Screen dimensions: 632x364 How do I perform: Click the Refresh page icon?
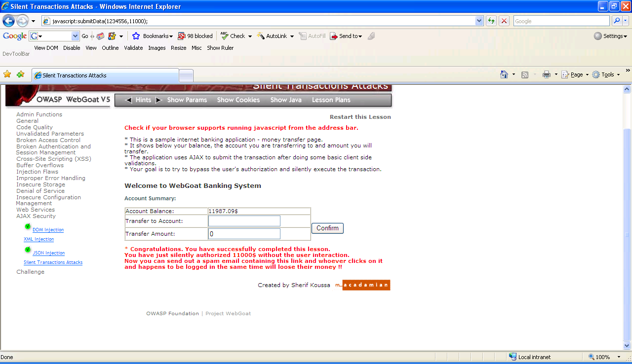(491, 21)
